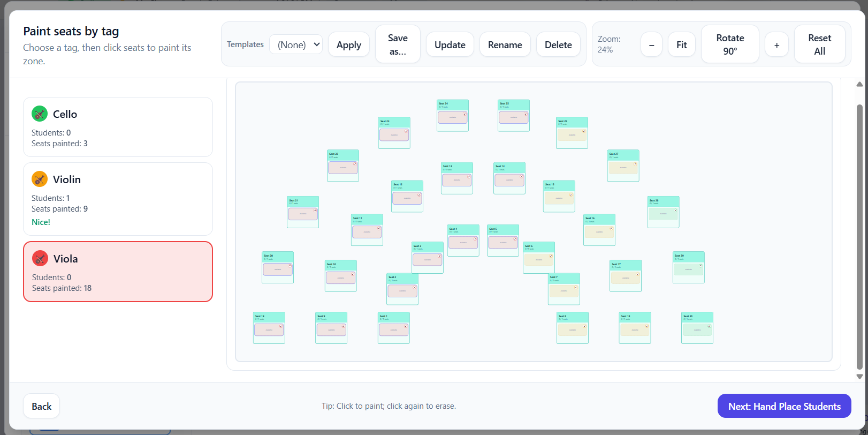The height and width of the screenshot is (435, 868).
Task: Click the green Cello tag icon
Action: tap(40, 114)
